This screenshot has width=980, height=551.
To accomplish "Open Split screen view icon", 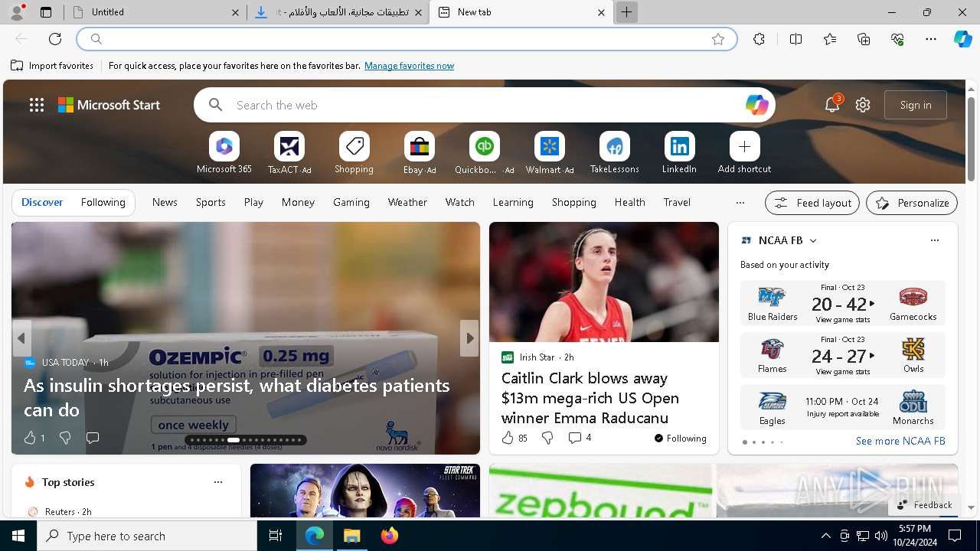I will 795,39.
